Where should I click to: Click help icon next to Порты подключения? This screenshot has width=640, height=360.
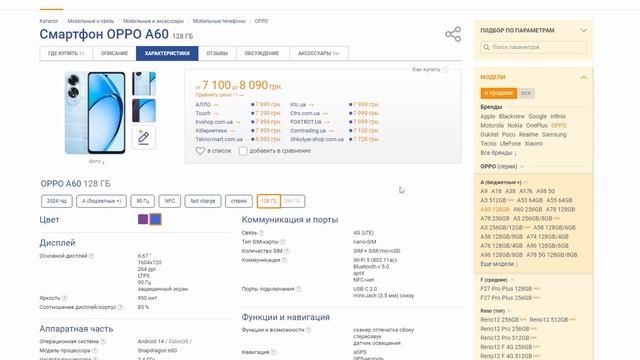298,289
